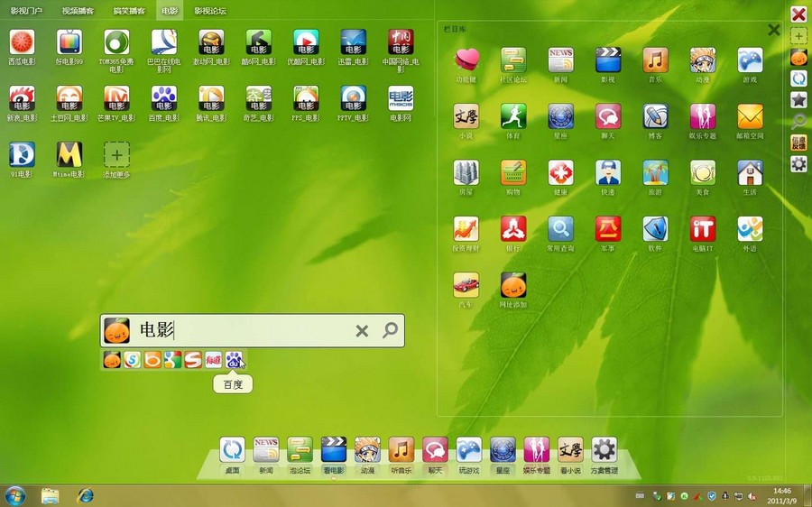The height and width of the screenshot is (507, 812).
Task: Open 小说 category in library panel
Action: [466, 116]
